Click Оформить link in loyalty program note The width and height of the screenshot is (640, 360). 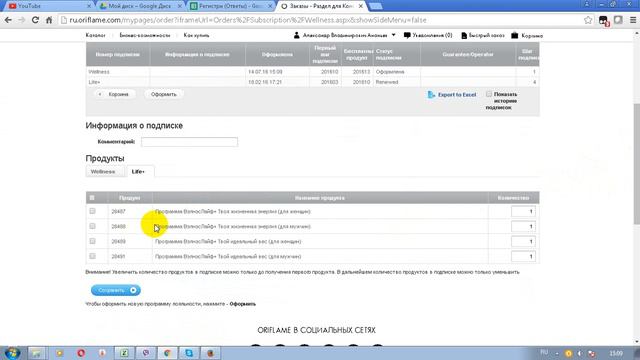coord(242,304)
